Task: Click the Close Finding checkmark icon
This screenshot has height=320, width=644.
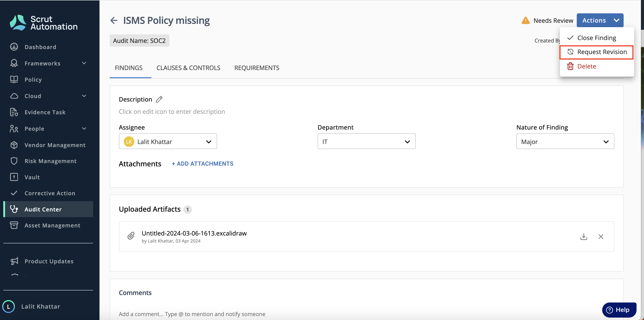Action: (570, 38)
